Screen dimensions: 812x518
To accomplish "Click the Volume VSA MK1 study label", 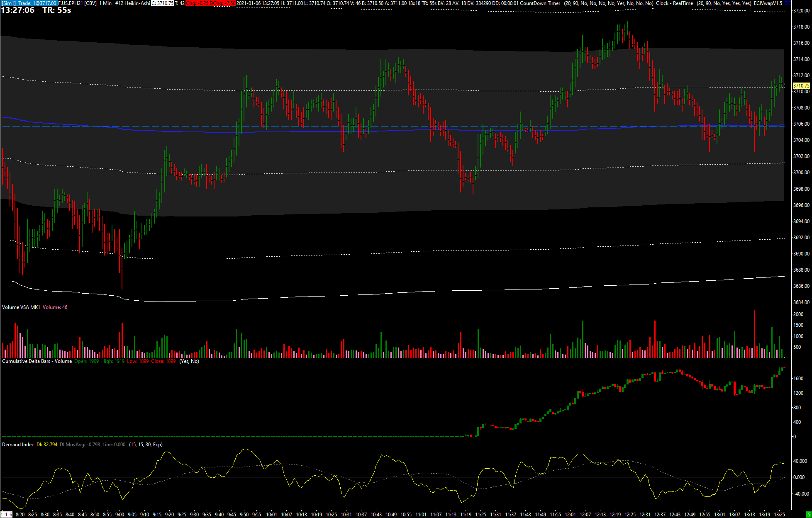I will (21, 307).
